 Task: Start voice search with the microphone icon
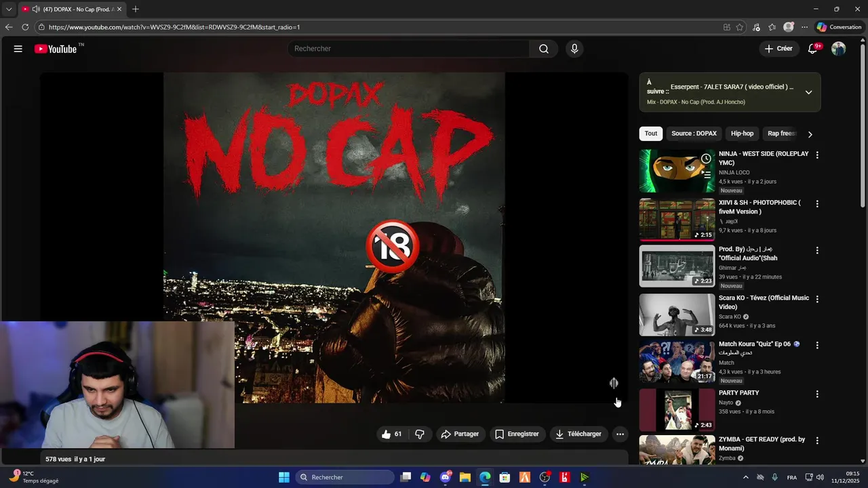tap(574, 49)
